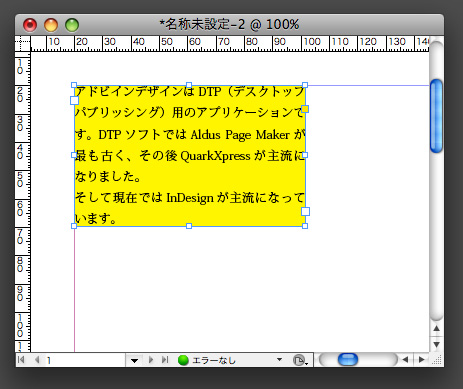
Task: Select the top-right frame handle
Action: pyautogui.click(x=305, y=85)
